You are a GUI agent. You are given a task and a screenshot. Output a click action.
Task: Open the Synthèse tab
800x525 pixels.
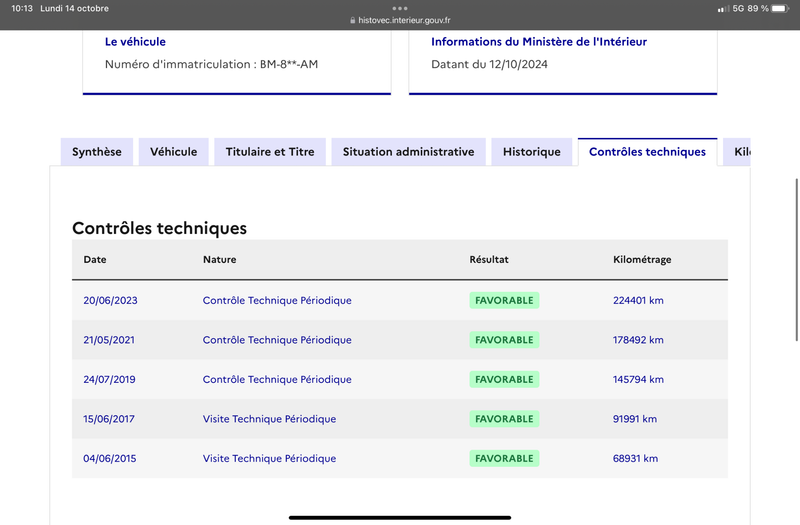point(97,152)
